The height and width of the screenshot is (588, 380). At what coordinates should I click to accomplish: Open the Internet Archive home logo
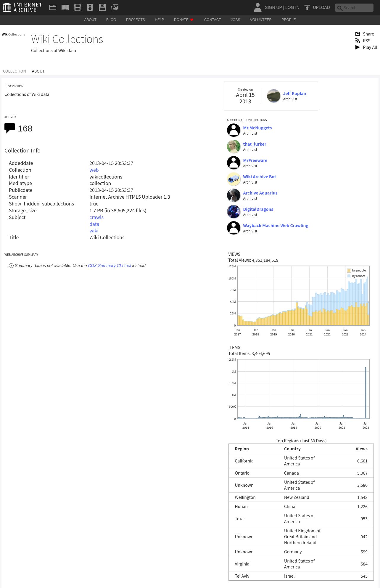(x=22, y=7)
